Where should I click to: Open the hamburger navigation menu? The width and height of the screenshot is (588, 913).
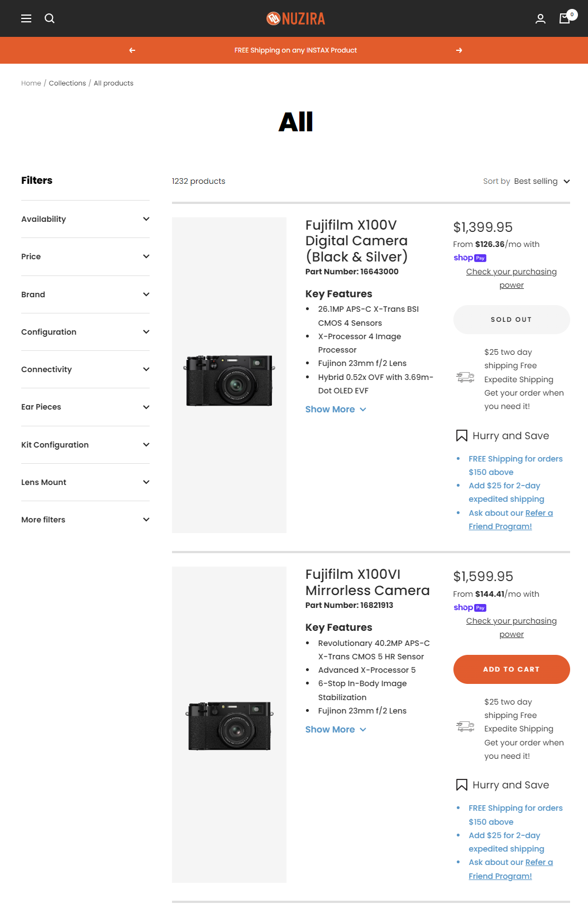[26, 18]
